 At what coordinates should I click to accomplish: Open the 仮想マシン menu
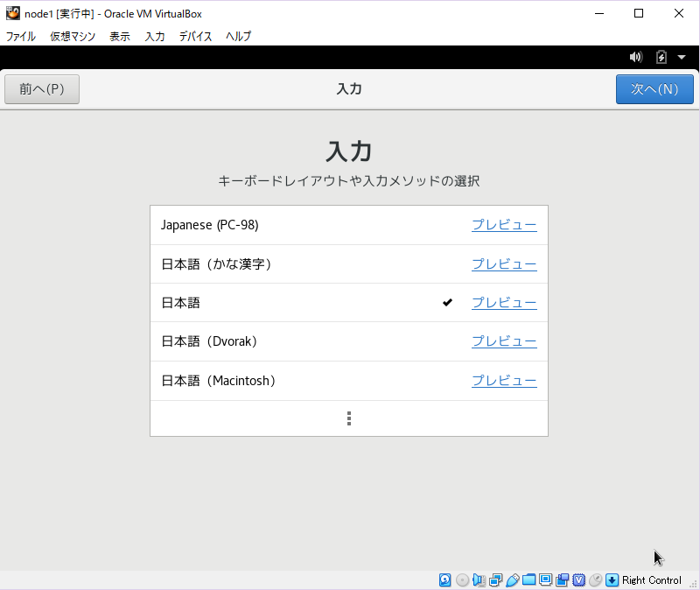coord(73,36)
